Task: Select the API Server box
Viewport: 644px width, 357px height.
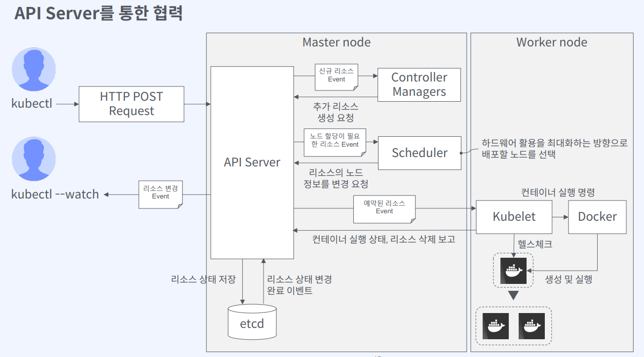Action: pyautogui.click(x=252, y=162)
